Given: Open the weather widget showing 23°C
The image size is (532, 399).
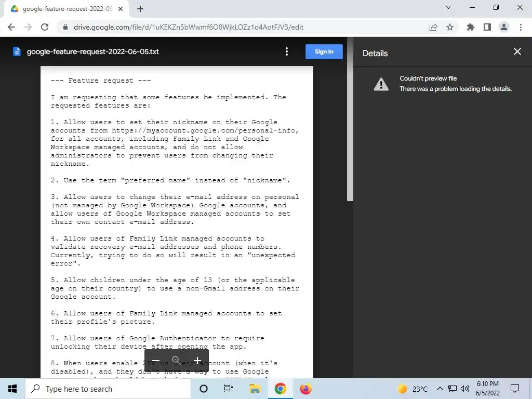Looking at the screenshot, I should pos(413,389).
